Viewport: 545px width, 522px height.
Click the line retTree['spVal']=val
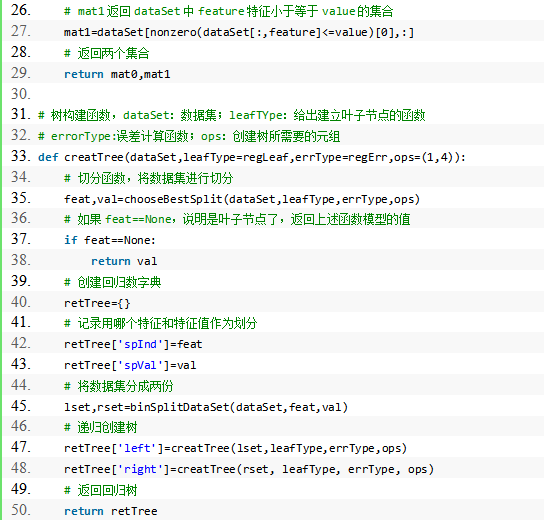(x=130, y=365)
